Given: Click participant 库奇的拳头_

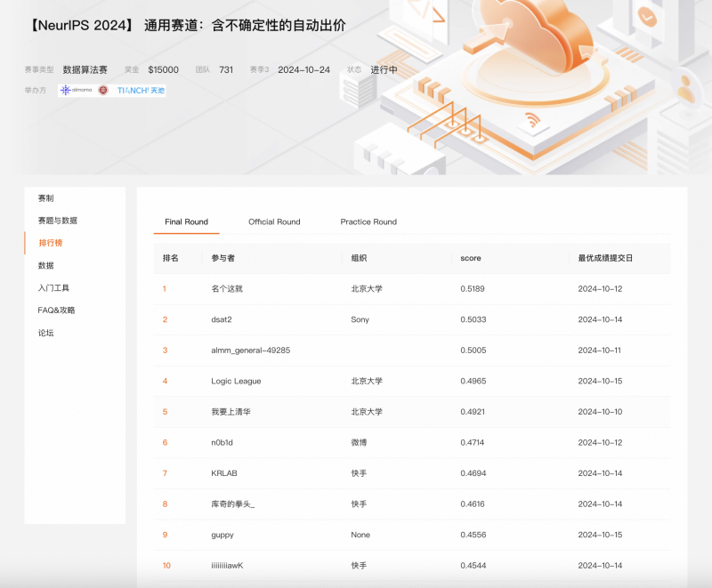Looking at the screenshot, I should (x=233, y=504).
